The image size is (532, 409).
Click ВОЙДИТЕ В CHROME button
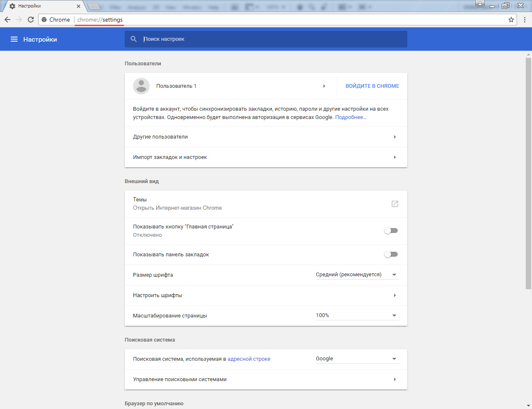pyautogui.click(x=372, y=86)
